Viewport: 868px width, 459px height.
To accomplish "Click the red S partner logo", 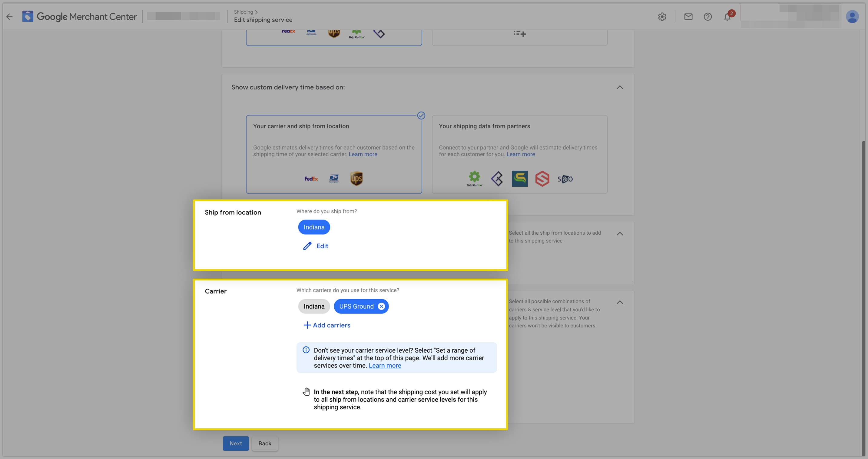I will click(x=542, y=179).
